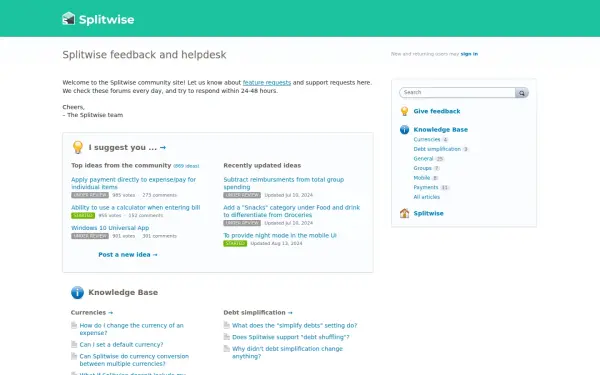Open 'Can I set a default currency?' article
This screenshot has height=375, width=600.
[121, 344]
